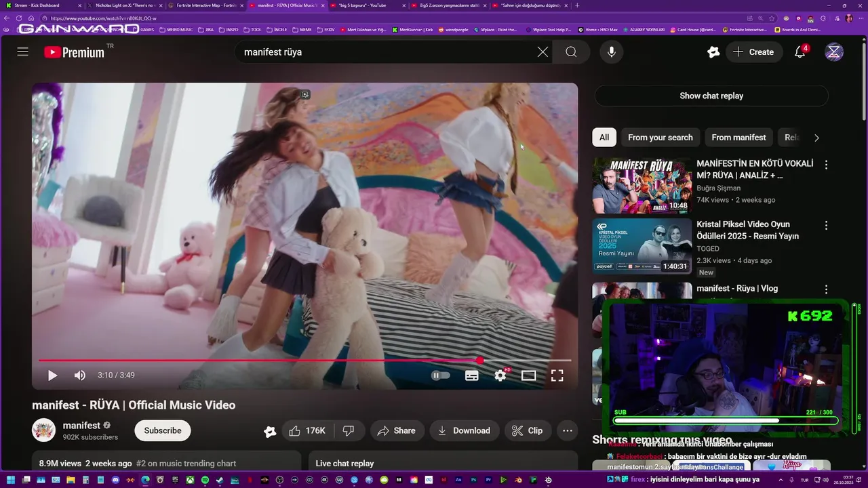Open the #2 on music trending chart link
This screenshot has height=488, width=868.
coord(186,464)
